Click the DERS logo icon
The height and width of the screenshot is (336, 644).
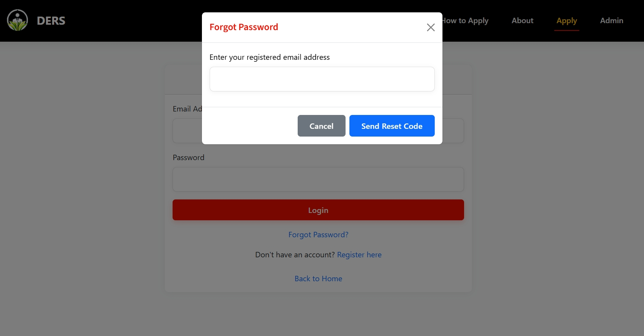point(17,20)
